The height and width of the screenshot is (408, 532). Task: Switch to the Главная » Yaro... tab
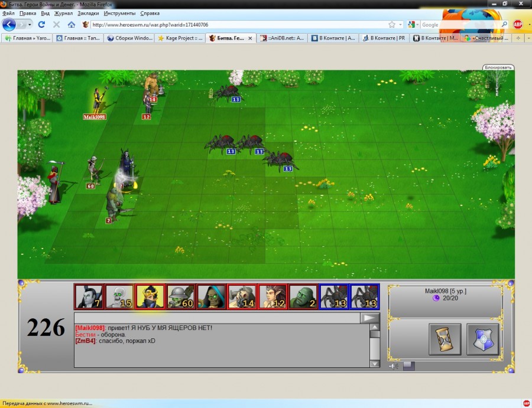click(x=28, y=38)
